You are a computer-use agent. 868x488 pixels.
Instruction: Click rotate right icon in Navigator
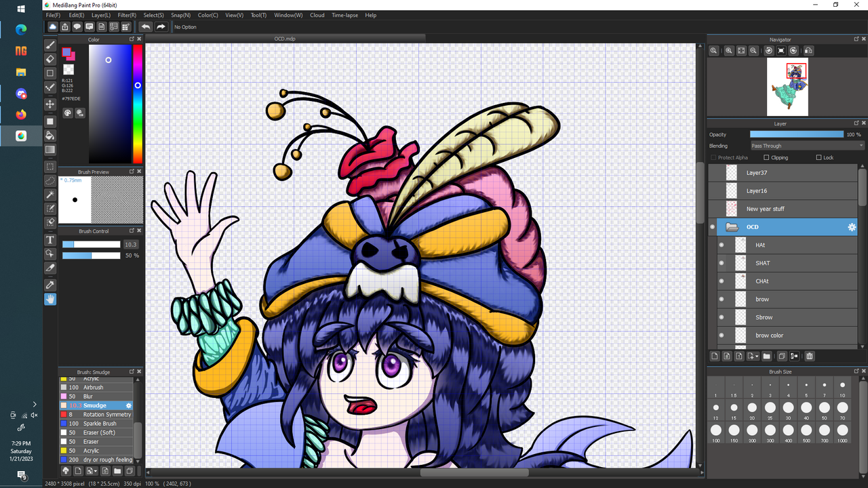pos(793,50)
